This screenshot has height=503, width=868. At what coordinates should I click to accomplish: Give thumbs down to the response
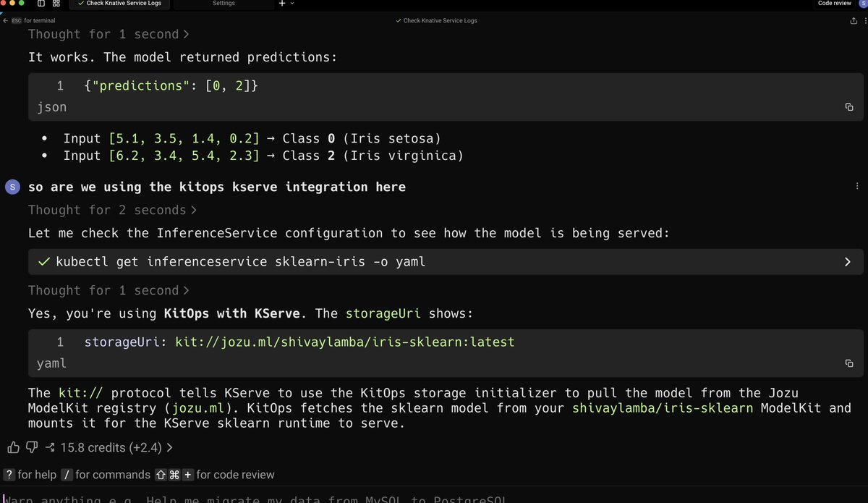pyautogui.click(x=32, y=447)
